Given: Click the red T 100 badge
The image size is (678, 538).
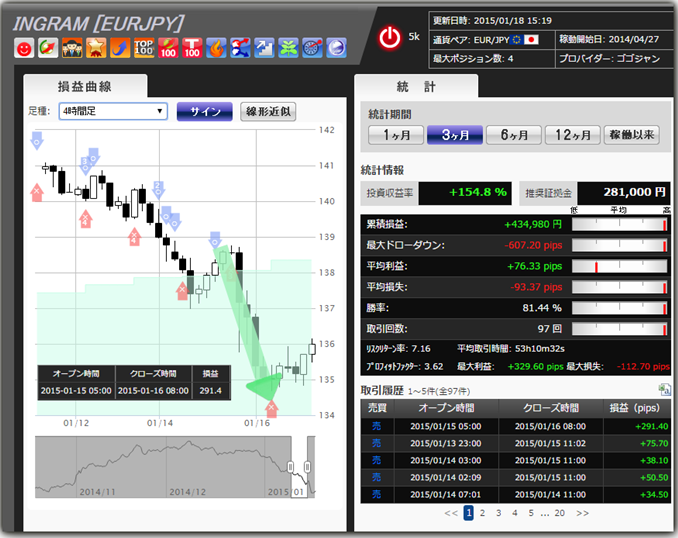Looking at the screenshot, I should pyautogui.click(x=192, y=48).
